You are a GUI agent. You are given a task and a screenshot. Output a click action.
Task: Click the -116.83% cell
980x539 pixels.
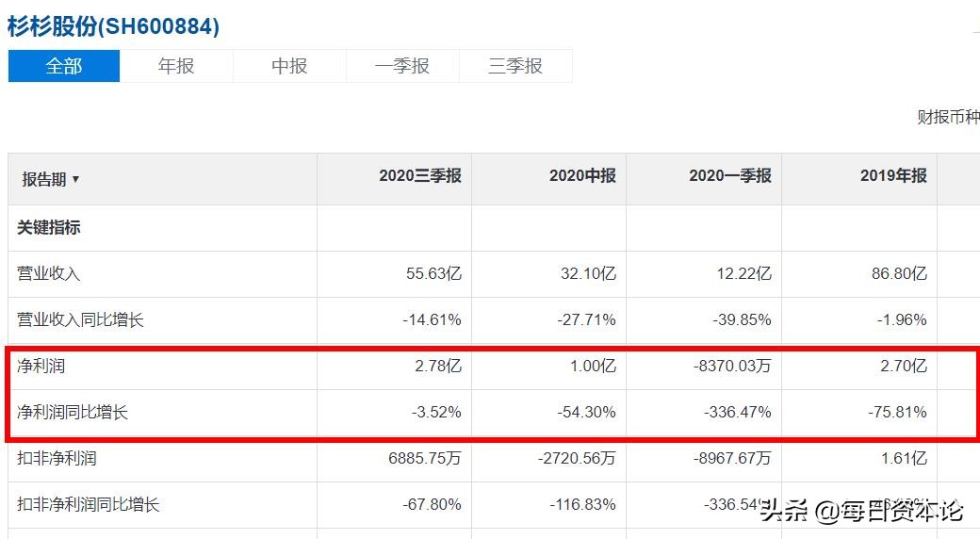[x=582, y=505]
